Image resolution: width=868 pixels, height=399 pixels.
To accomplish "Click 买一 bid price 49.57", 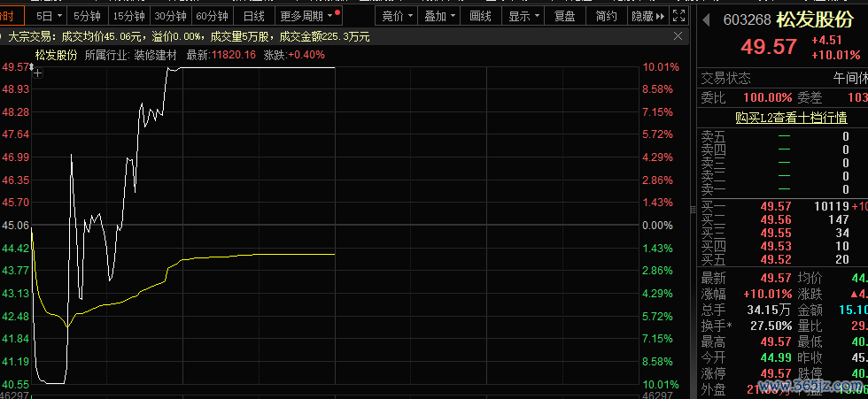I will coord(776,206).
